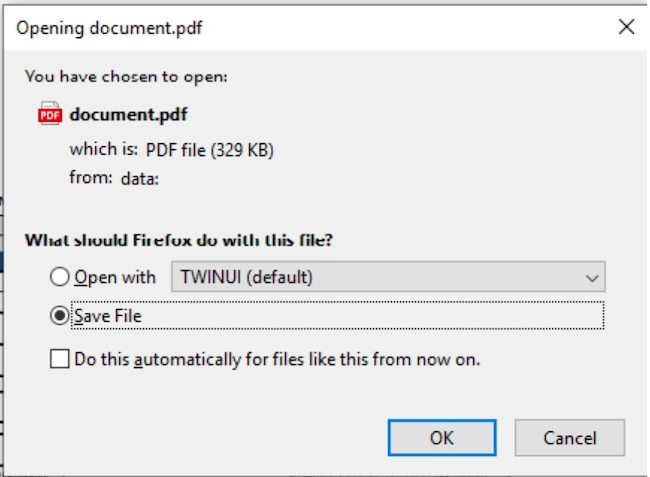Close the Opening document.pdf dialog with X
This screenshot has height=477, width=650.
click(x=626, y=27)
